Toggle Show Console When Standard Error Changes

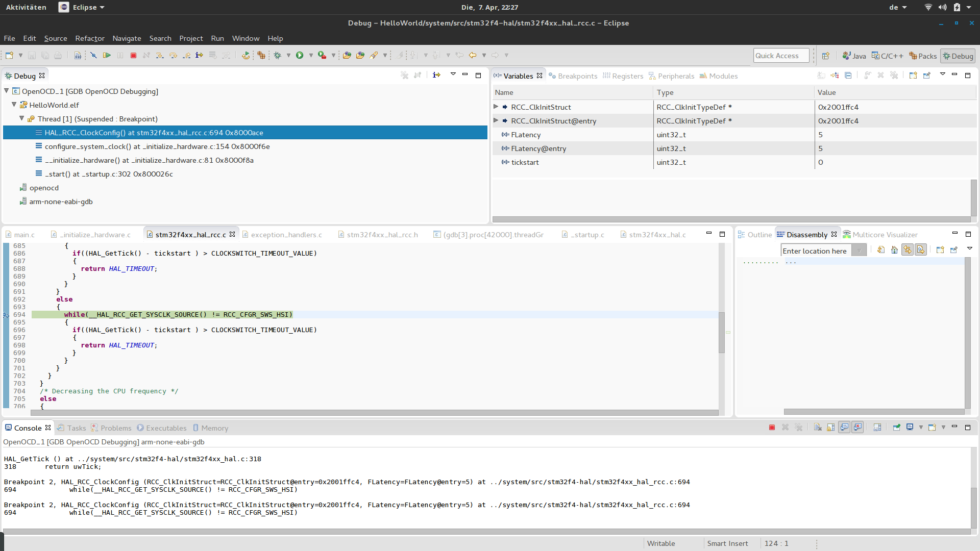coord(857,428)
